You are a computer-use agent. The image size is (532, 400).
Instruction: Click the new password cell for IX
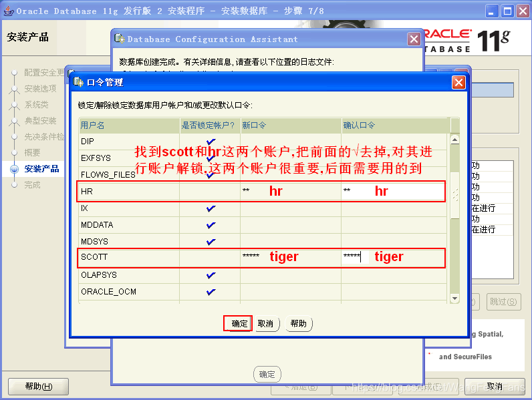click(291, 208)
